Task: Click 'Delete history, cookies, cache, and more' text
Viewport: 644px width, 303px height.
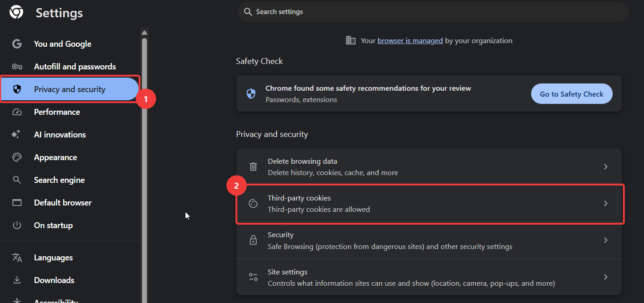Action: [x=333, y=172]
